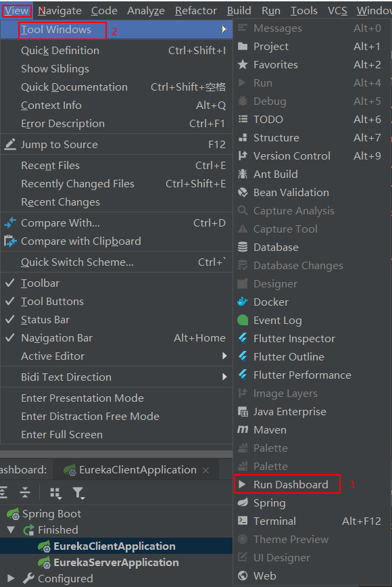Click the Terminal tool window icon
The width and height of the screenshot is (392, 587).
[x=243, y=521]
